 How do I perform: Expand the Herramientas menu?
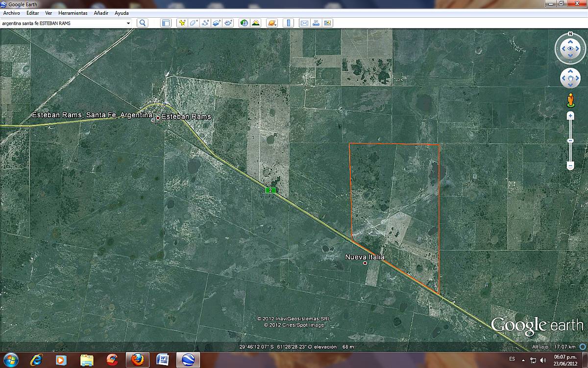(73, 13)
